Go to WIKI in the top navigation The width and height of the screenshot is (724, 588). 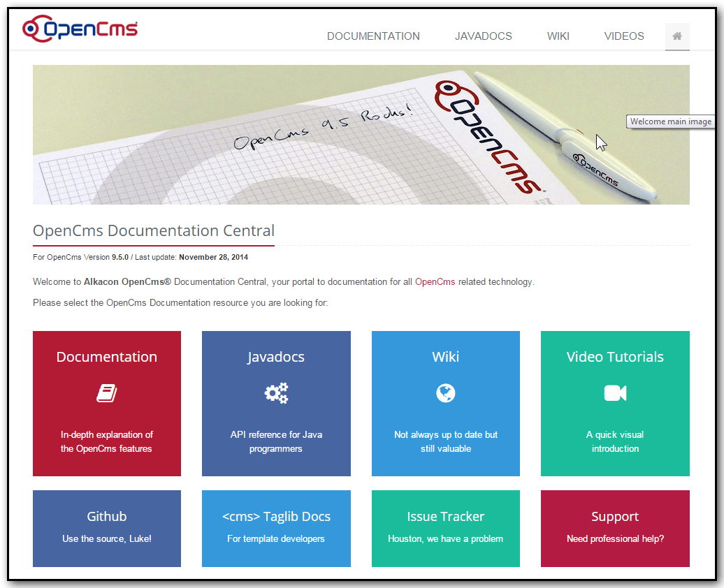point(558,36)
